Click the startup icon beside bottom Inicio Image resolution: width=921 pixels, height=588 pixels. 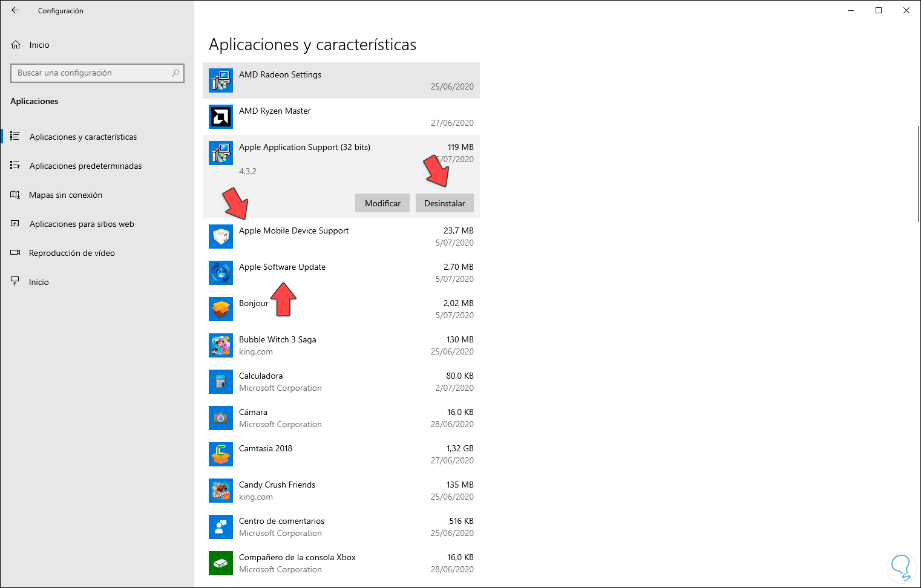coord(15,281)
